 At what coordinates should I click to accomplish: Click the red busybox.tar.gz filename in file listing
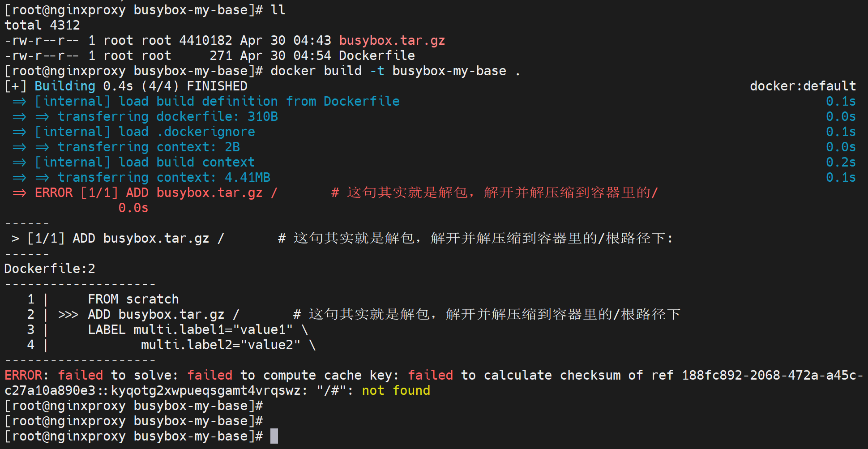(x=392, y=40)
